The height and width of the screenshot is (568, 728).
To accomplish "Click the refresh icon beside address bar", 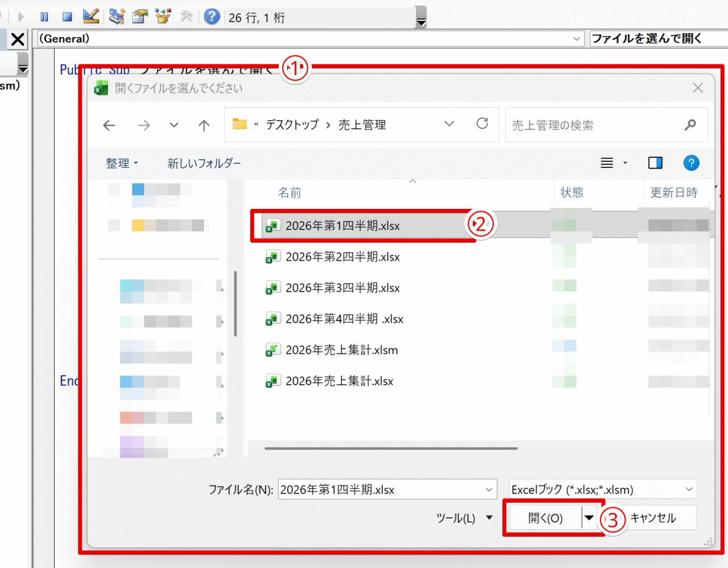I will tap(482, 124).
